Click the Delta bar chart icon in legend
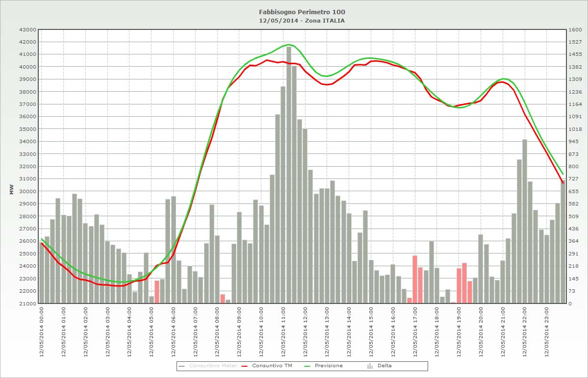 pos(370,366)
